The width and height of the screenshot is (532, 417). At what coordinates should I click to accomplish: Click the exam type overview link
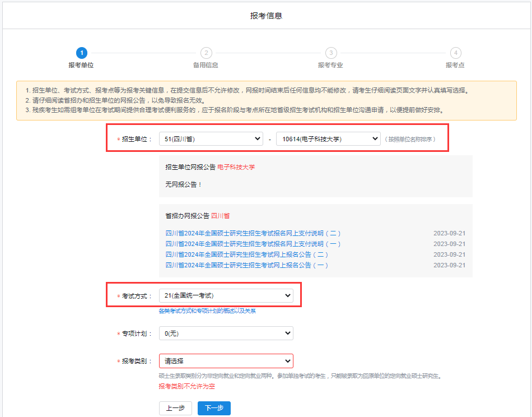coord(207,311)
